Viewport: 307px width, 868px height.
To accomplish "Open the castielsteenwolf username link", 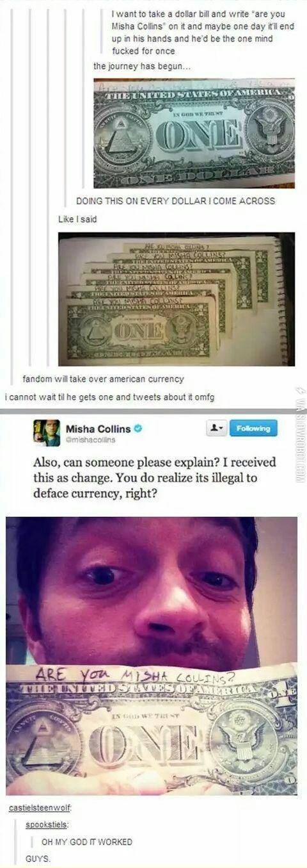I will click(41, 810).
